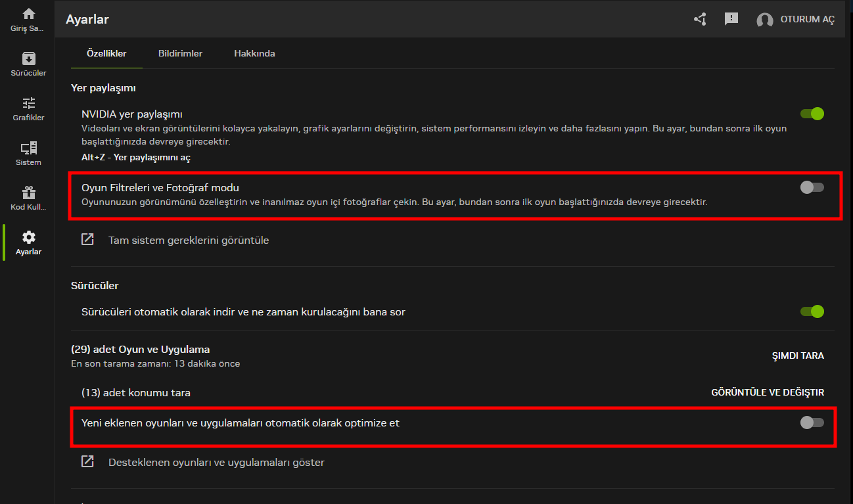
Task: Toggle automatic driver download switch
Action: click(812, 311)
